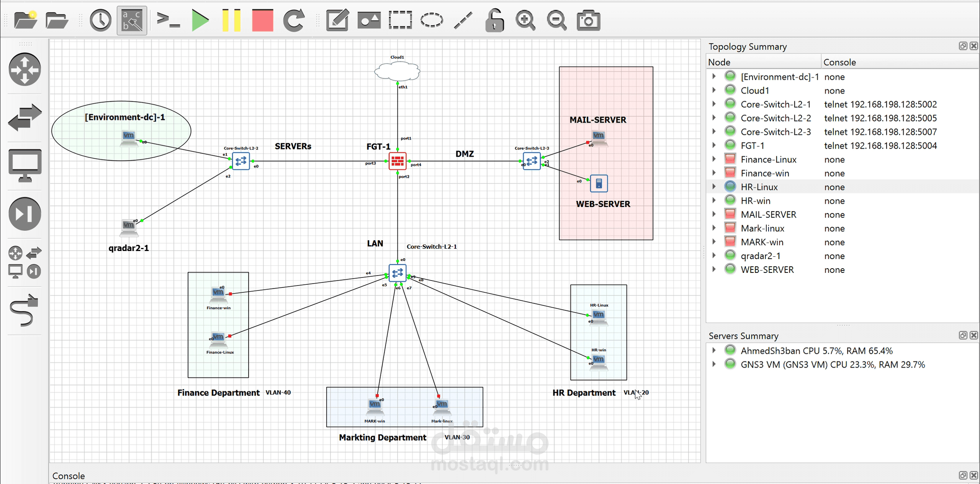Select the Insert a picture tool
The height and width of the screenshot is (484, 980).
click(369, 20)
